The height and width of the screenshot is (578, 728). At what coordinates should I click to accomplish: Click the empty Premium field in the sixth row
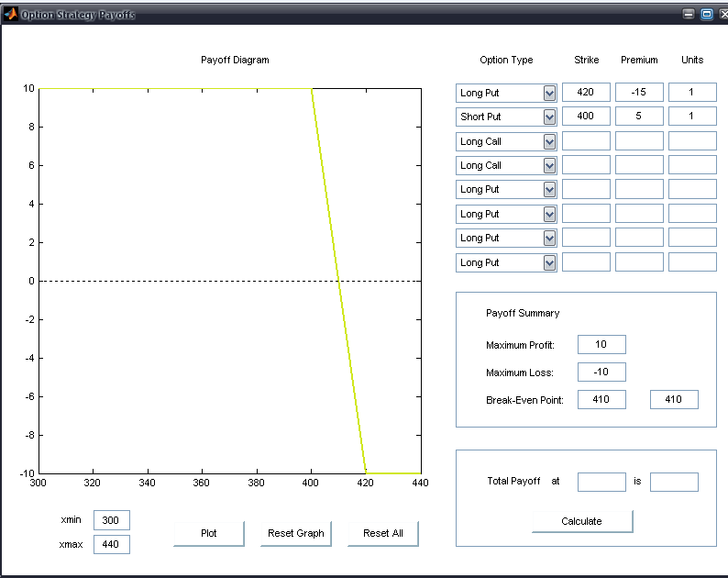pos(639,213)
